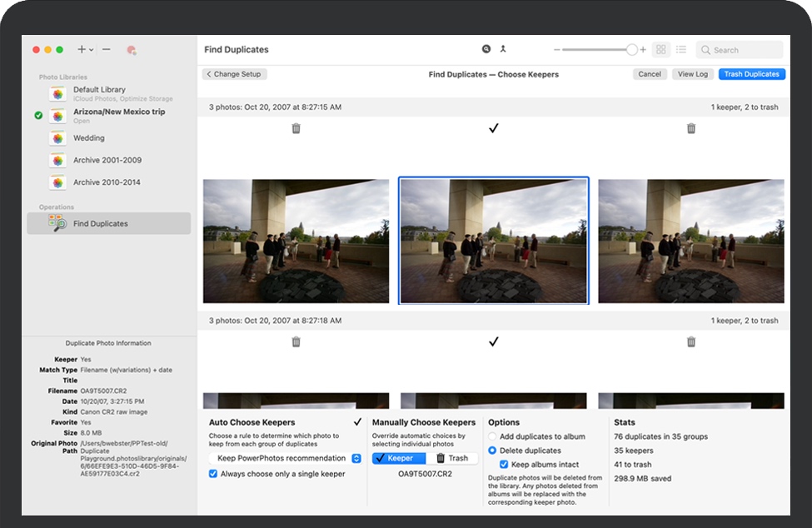Click the merge libraries icon in the toolbar

(503, 50)
